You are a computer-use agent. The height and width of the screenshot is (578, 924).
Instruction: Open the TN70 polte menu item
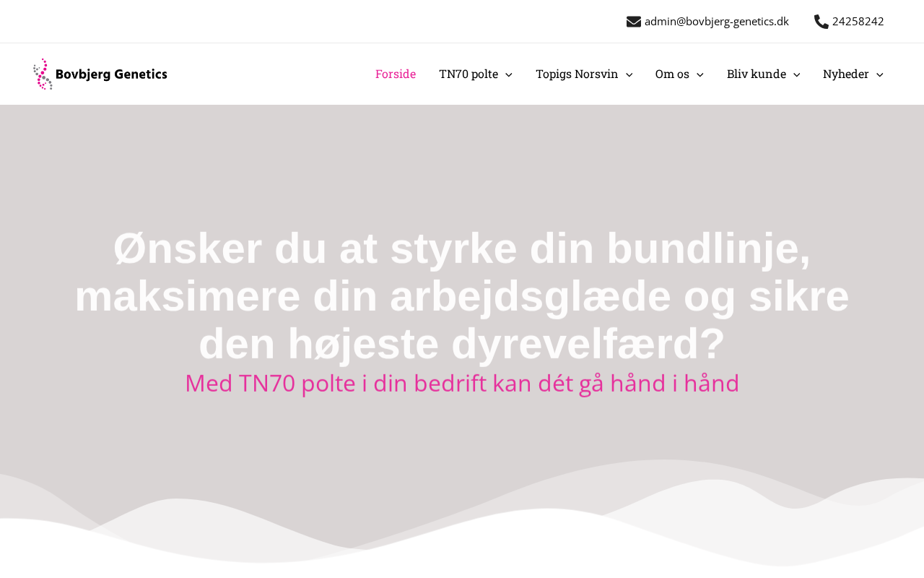[468, 74]
